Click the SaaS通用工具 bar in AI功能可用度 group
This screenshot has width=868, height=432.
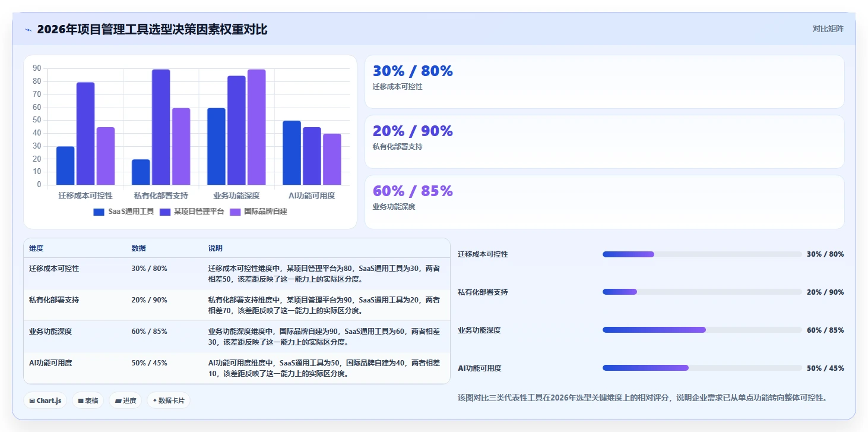click(292, 153)
